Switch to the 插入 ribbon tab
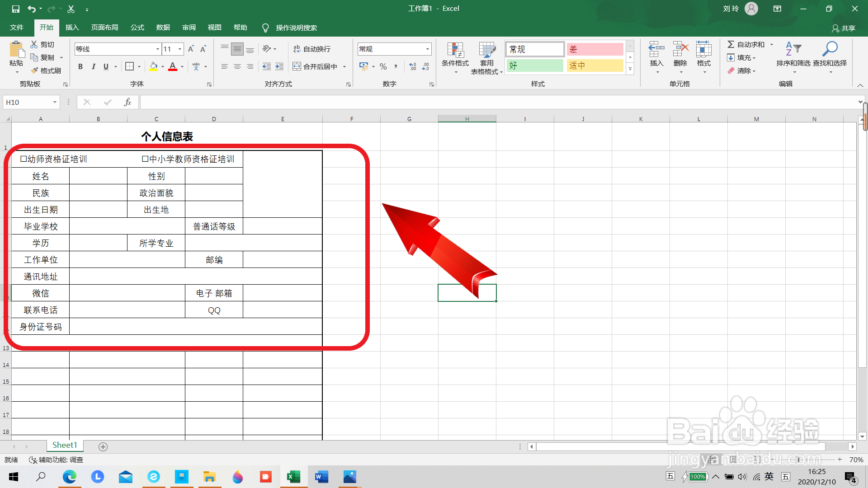 click(72, 28)
